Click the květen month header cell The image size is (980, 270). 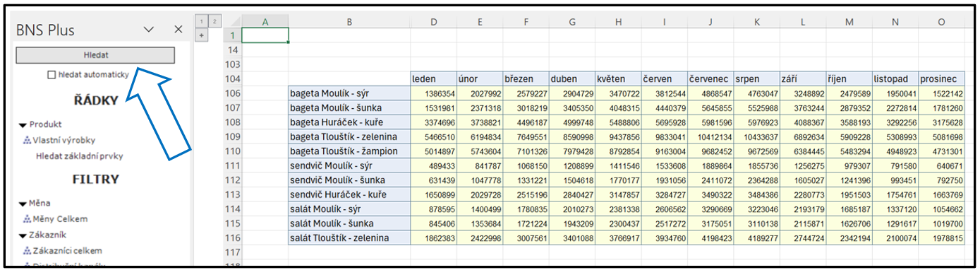tap(618, 79)
